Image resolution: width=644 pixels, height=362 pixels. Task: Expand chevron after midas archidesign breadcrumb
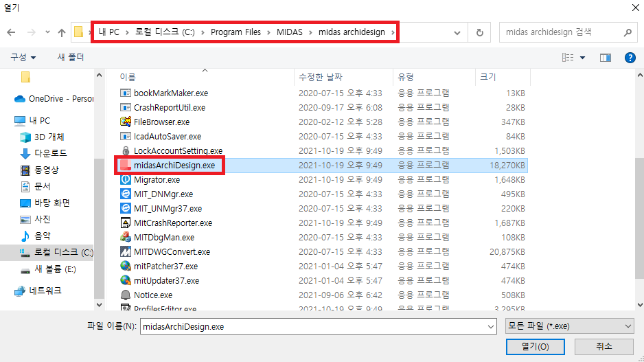pyautogui.click(x=393, y=32)
